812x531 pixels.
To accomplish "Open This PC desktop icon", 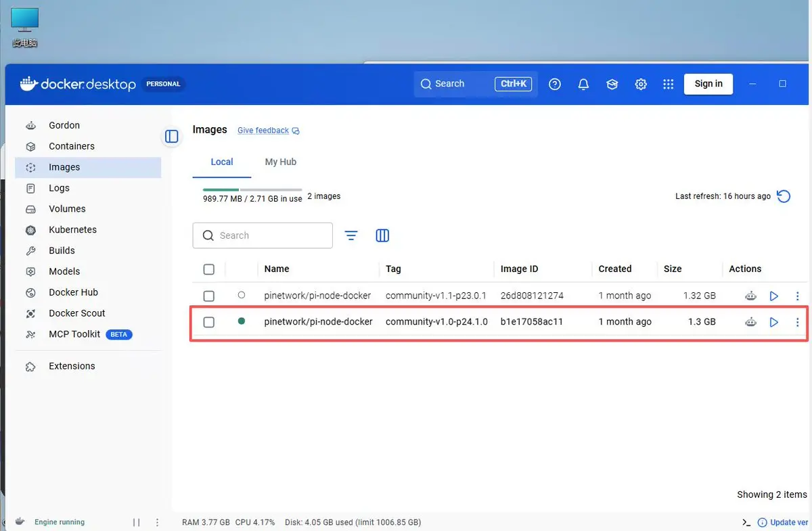I will pyautogui.click(x=24, y=28).
